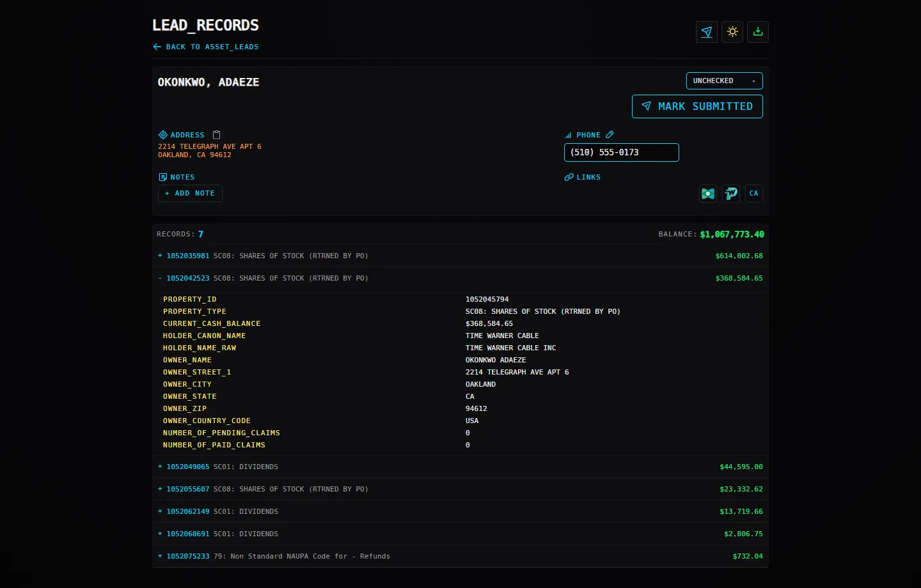The image size is (921, 588).
Task: Click the amount $44,595.00
Action: coord(741,467)
